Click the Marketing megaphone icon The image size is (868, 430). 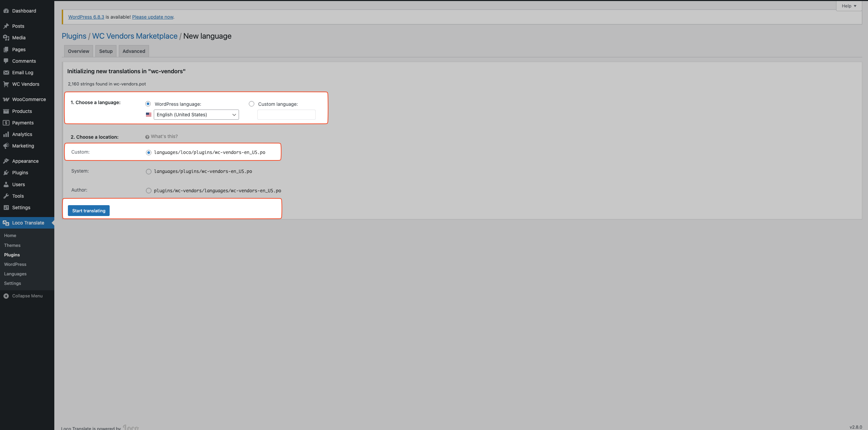tap(6, 146)
